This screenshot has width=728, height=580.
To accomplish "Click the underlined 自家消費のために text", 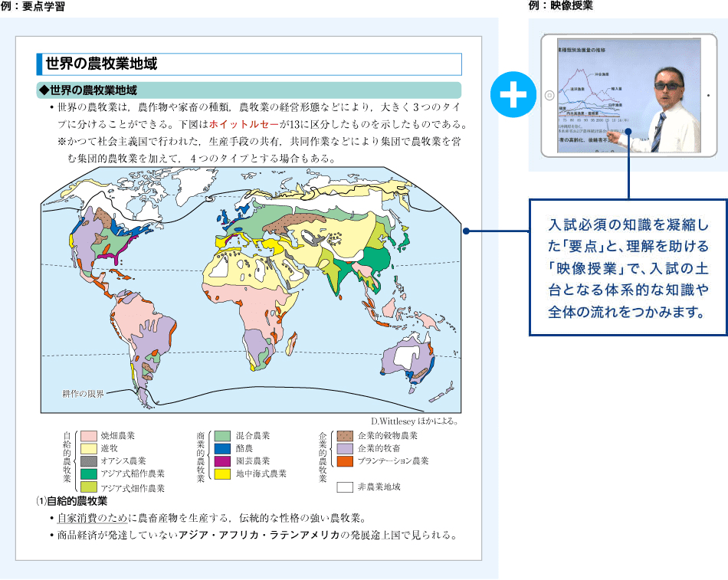I will (92, 518).
